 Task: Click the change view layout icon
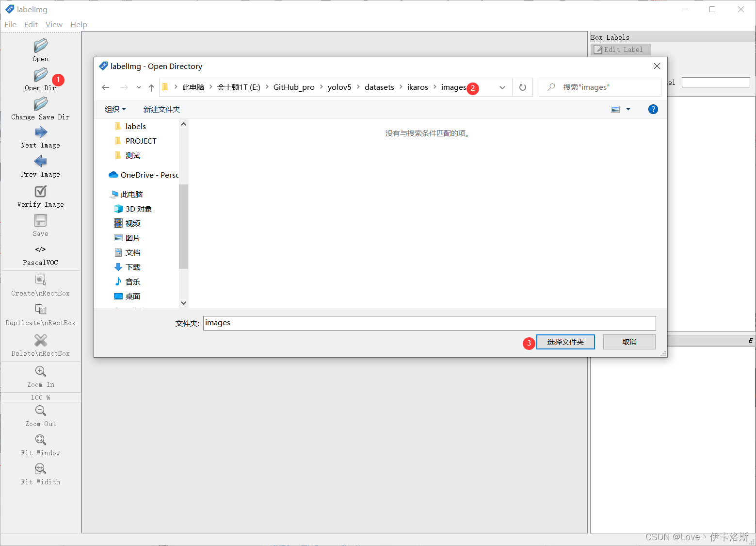tap(615, 109)
